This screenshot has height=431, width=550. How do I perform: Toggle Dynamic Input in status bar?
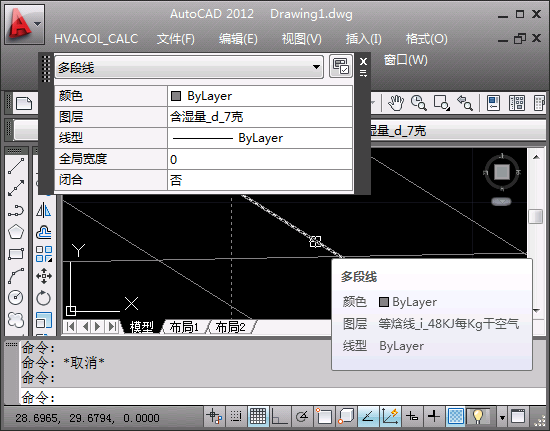tap(412, 416)
